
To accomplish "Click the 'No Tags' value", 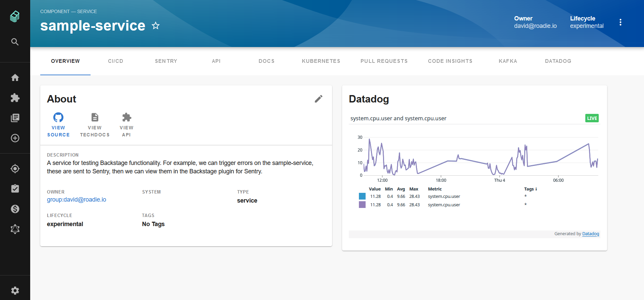I will click(153, 224).
